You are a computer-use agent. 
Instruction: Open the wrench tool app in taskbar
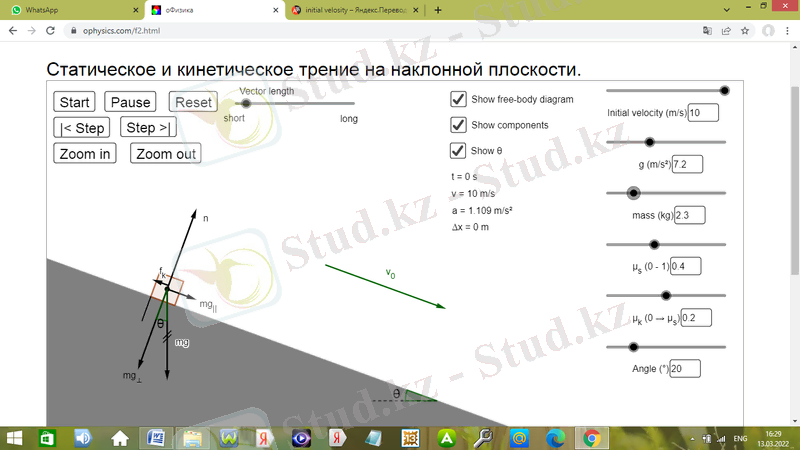483,438
